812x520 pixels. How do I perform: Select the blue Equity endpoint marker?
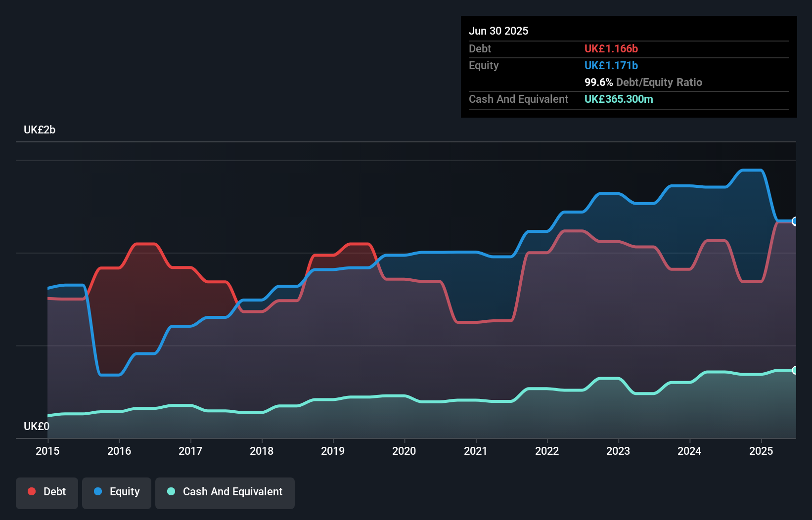tap(795, 221)
